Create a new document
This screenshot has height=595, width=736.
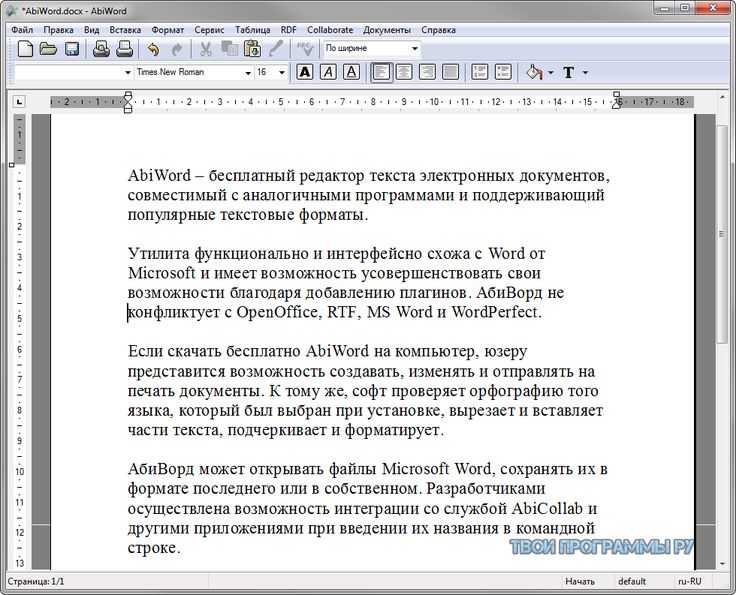click(25, 48)
